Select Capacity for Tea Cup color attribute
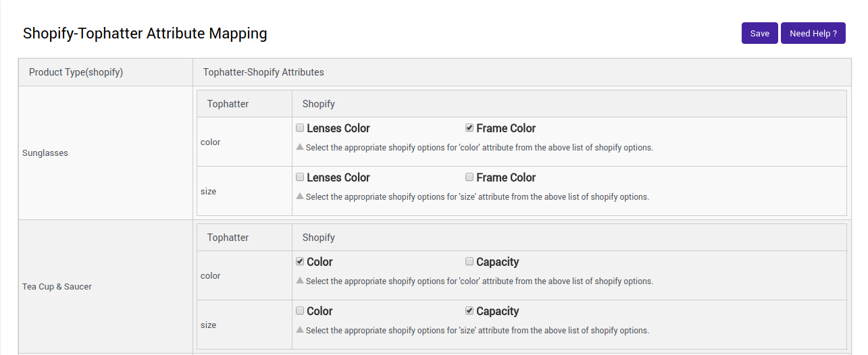Viewport: 868px width, 355px height. (x=469, y=261)
